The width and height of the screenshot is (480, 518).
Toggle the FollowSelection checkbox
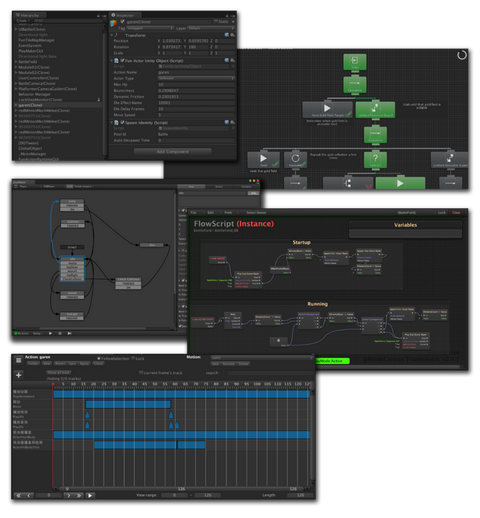(99, 358)
